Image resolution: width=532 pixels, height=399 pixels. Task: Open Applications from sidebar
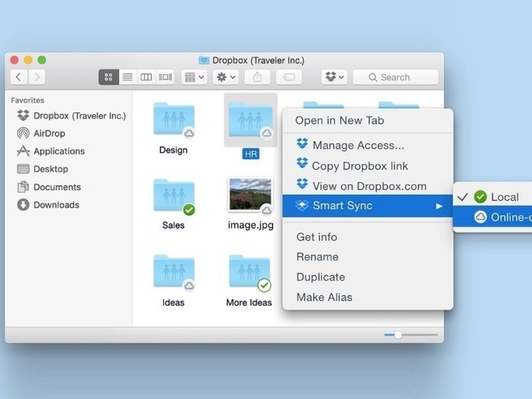(50, 151)
